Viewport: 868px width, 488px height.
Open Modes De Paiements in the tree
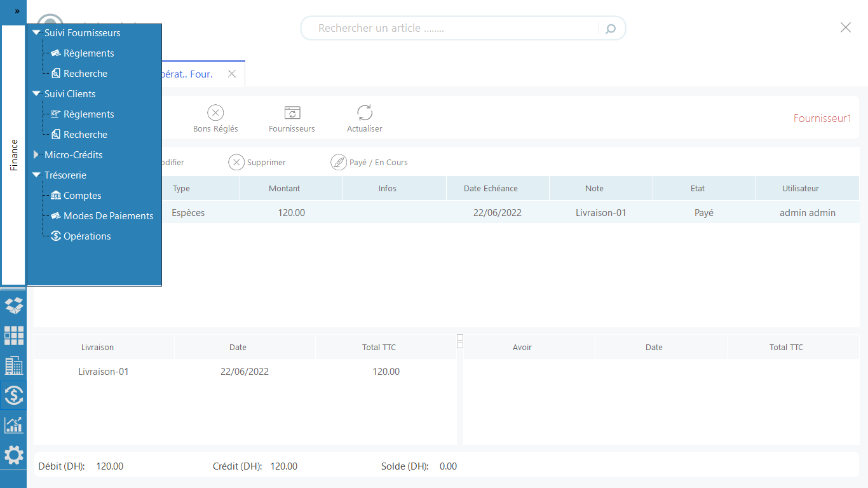108,216
